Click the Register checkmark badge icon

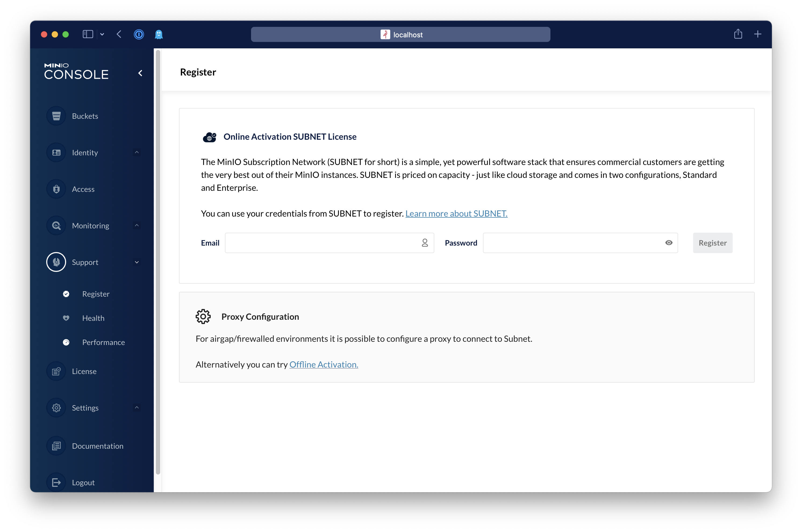[66, 294]
